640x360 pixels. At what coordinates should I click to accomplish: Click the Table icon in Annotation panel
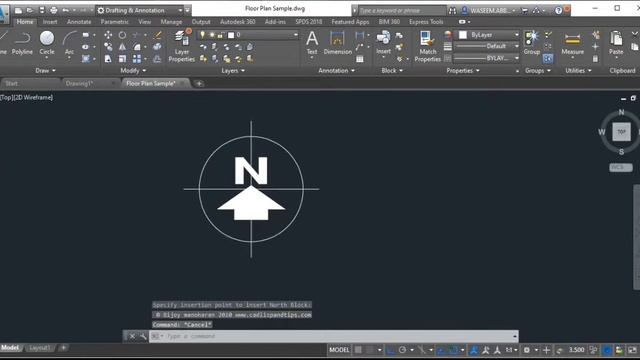360,59
